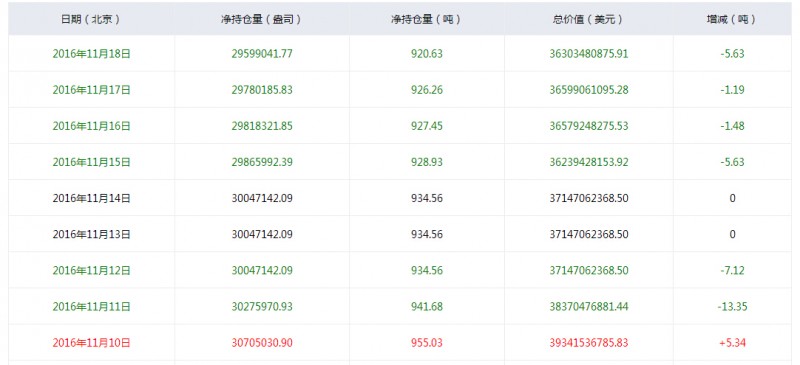Select 934.56 in the 11月14日 row

coord(427,198)
